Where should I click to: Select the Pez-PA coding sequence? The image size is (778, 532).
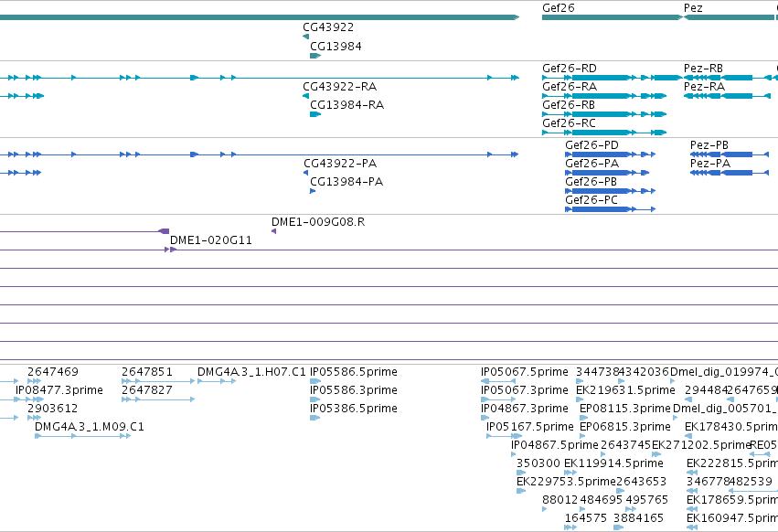[730, 173]
